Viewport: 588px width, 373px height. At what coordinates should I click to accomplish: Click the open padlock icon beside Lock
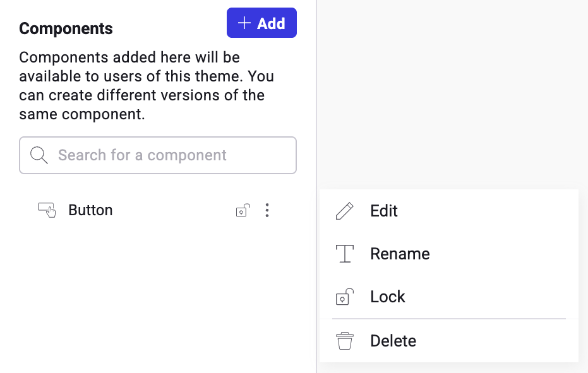point(344,297)
